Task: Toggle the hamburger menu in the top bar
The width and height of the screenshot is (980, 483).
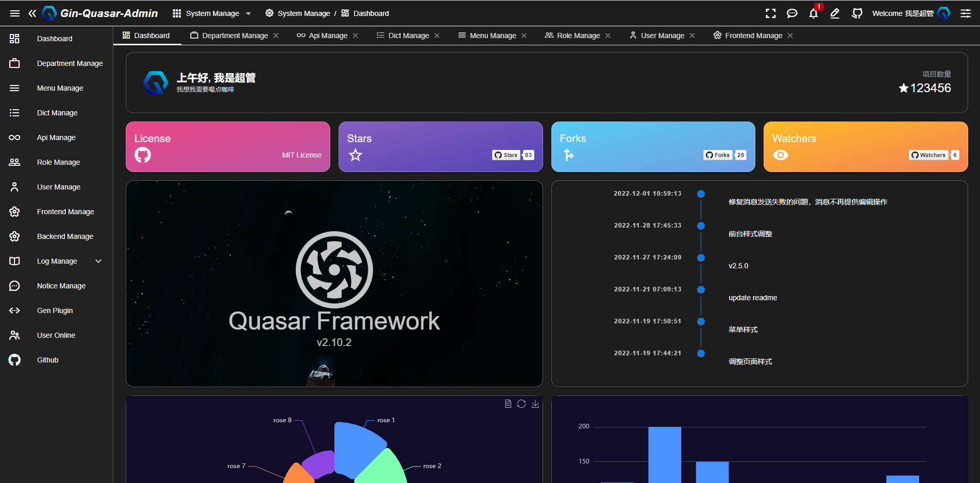Action: click(15, 13)
